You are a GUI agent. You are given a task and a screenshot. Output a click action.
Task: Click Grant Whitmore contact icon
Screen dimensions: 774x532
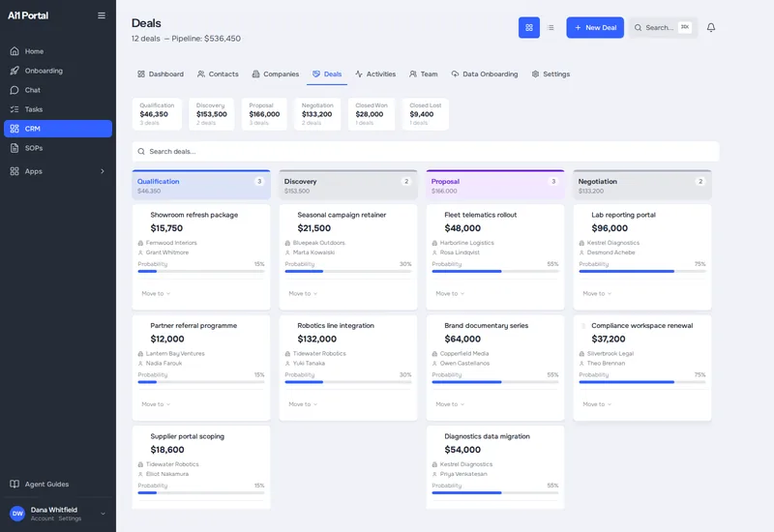coord(140,252)
